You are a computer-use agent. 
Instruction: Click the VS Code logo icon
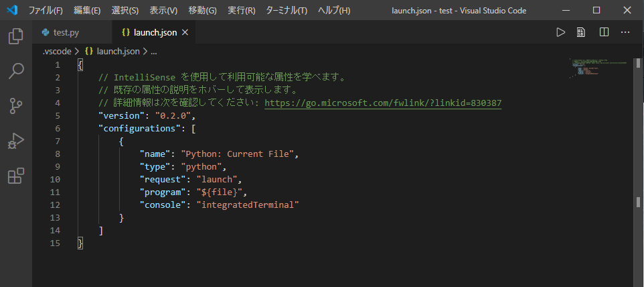coord(12,10)
